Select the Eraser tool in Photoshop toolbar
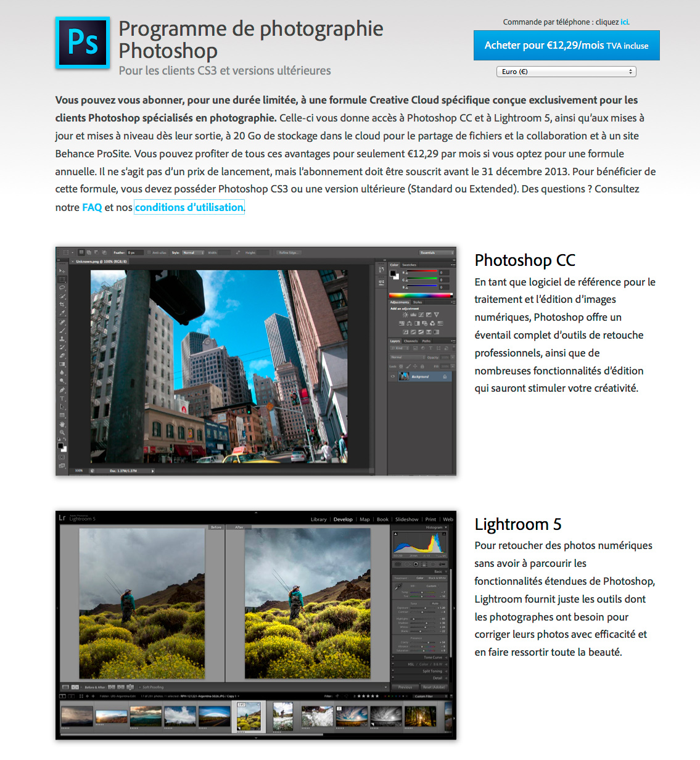 [x=62, y=355]
